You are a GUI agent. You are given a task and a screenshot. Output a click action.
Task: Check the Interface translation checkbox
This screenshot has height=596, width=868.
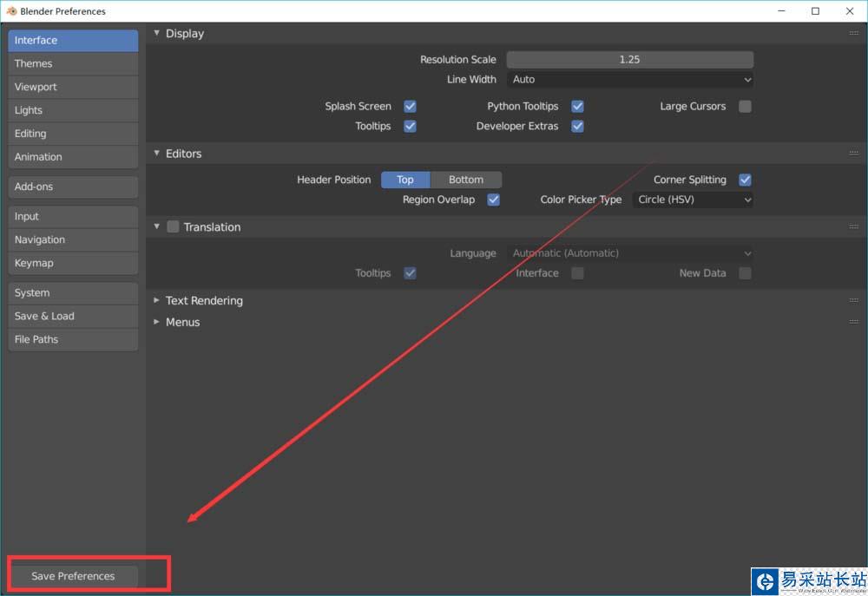tap(577, 273)
